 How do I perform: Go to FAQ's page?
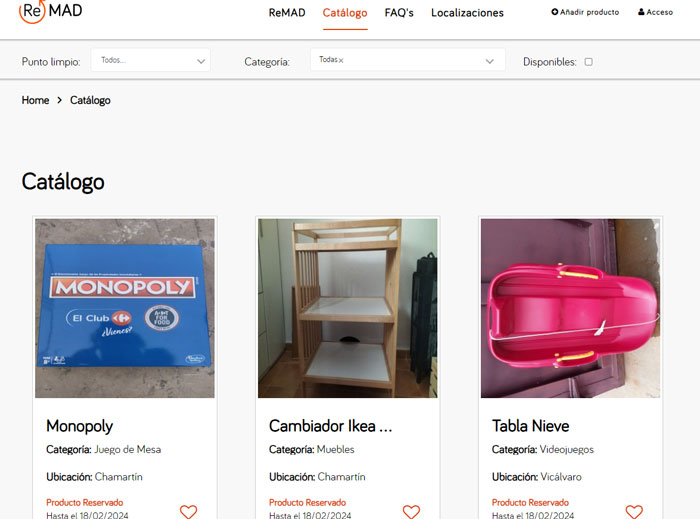(x=399, y=13)
